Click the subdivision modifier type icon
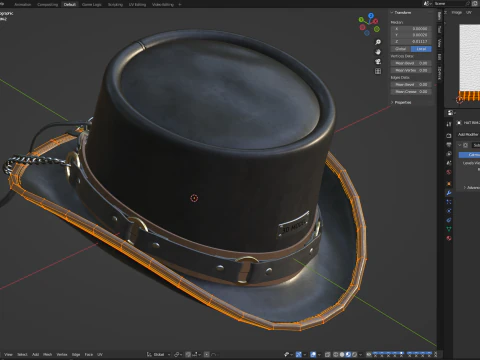The width and height of the screenshot is (480, 360). tap(466, 145)
